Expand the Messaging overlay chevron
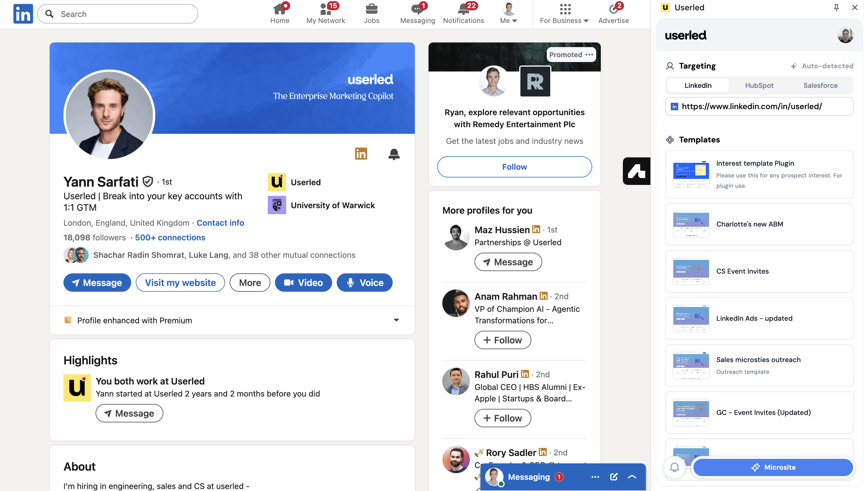 tap(632, 477)
